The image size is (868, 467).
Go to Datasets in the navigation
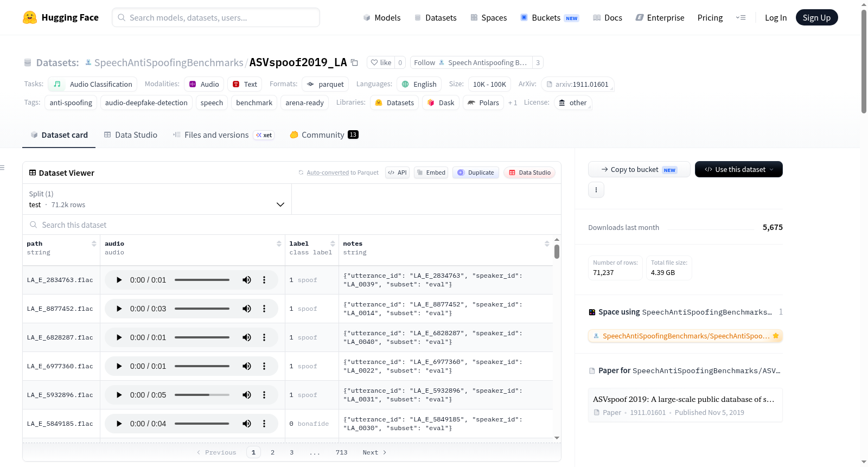(435, 17)
